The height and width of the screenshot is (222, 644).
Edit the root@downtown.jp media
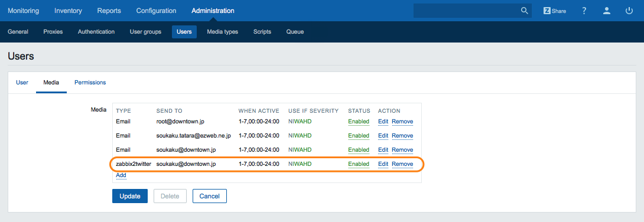point(383,122)
